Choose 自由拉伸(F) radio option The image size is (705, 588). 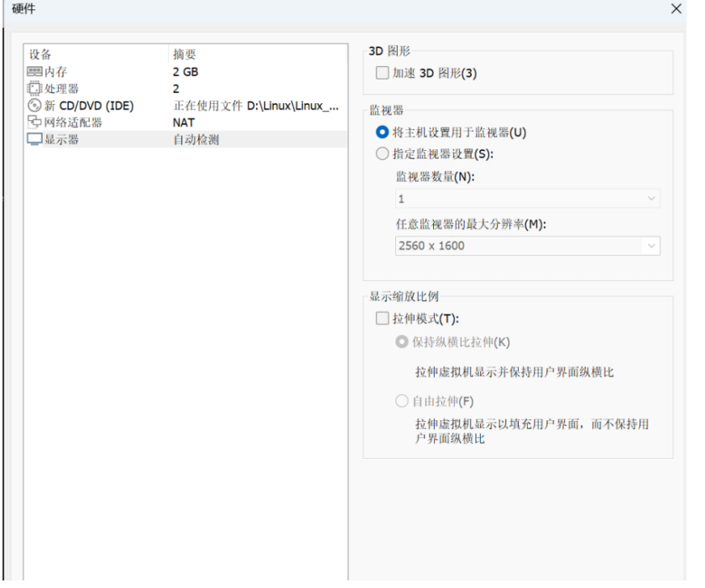[401, 401]
